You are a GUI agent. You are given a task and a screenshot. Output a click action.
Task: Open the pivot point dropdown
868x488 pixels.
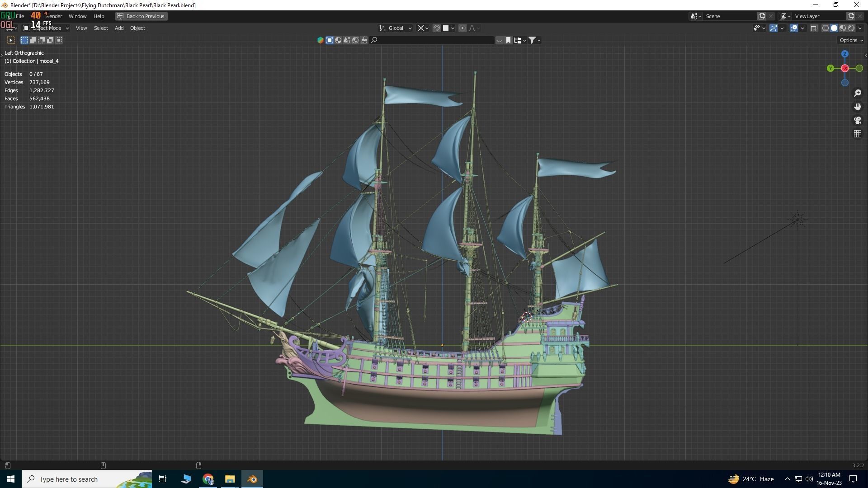[423, 28]
